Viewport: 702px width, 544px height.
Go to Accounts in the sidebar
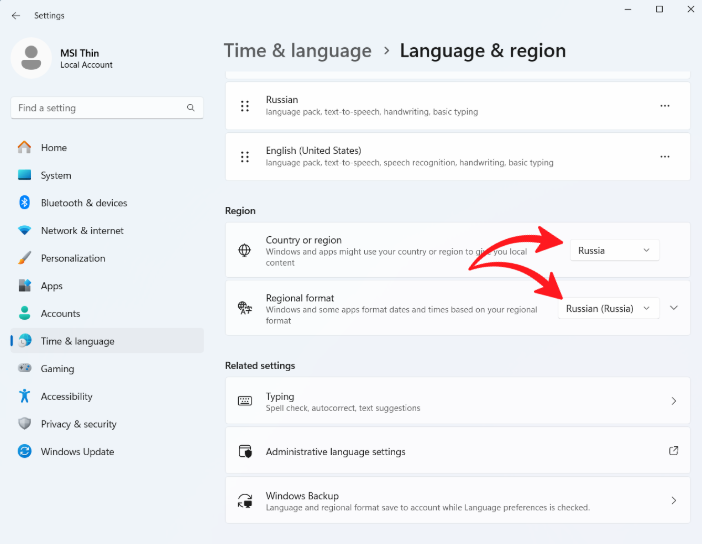60,314
